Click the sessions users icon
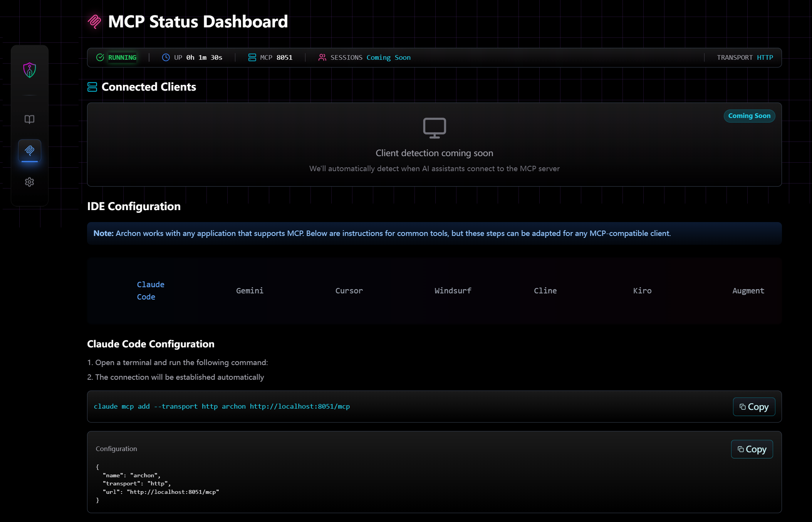The image size is (812, 522). [x=322, y=57]
